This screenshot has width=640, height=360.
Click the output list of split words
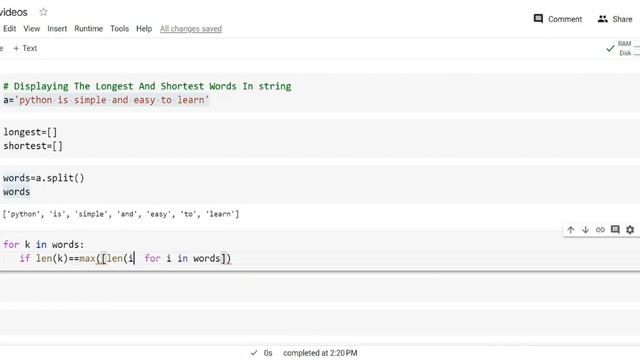tap(121, 214)
